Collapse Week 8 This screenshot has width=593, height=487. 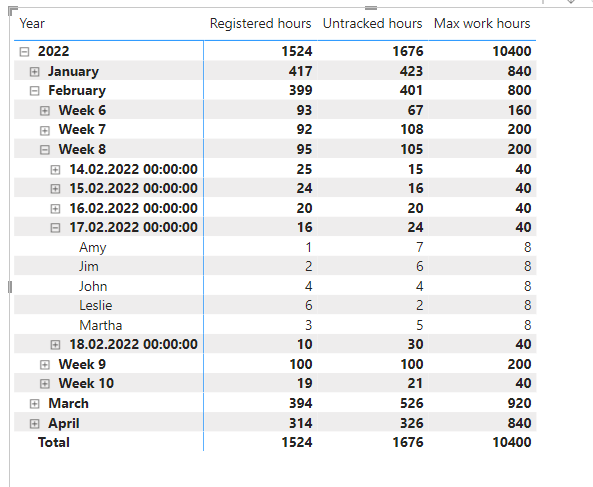[45, 150]
